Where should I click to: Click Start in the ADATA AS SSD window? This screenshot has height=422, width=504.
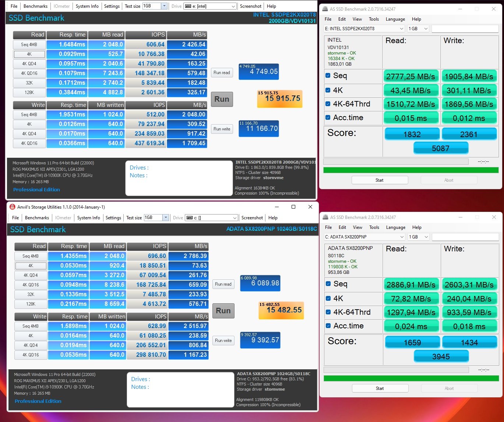coord(380,388)
